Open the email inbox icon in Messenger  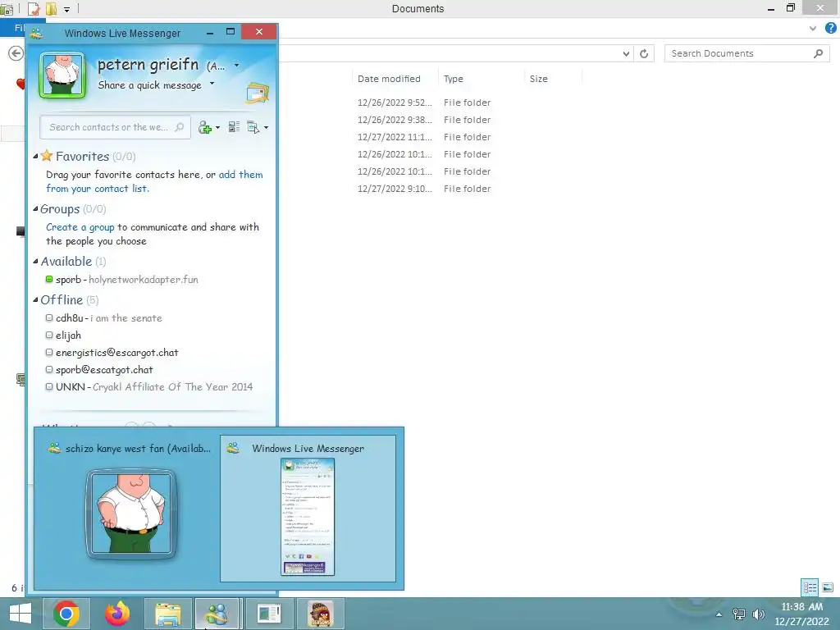tap(257, 93)
